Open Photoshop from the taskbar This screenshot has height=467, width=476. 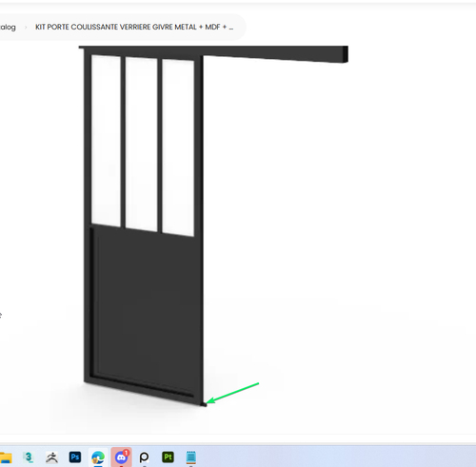tap(75, 457)
